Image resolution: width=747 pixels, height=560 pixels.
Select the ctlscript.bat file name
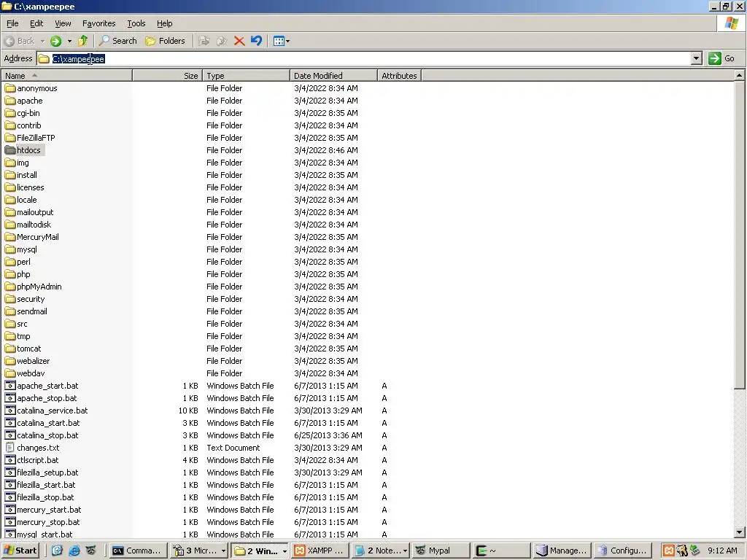(x=38, y=460)
